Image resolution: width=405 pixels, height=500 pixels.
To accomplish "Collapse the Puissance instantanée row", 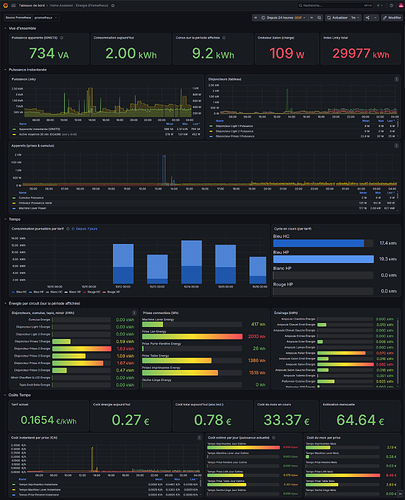I will pos(5,70).
